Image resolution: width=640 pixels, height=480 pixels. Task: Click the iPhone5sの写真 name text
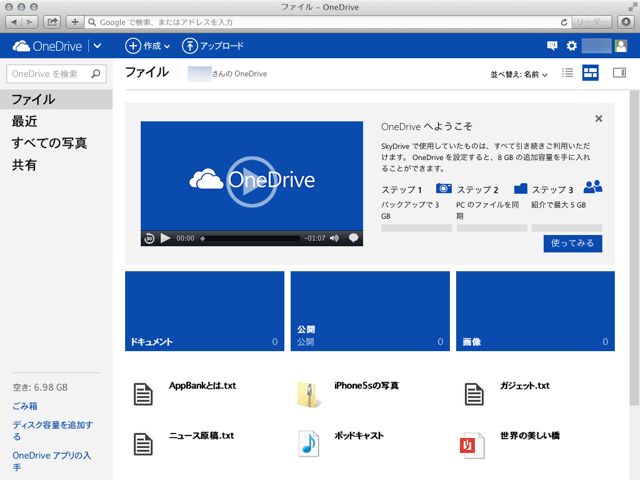click(367, 386)
